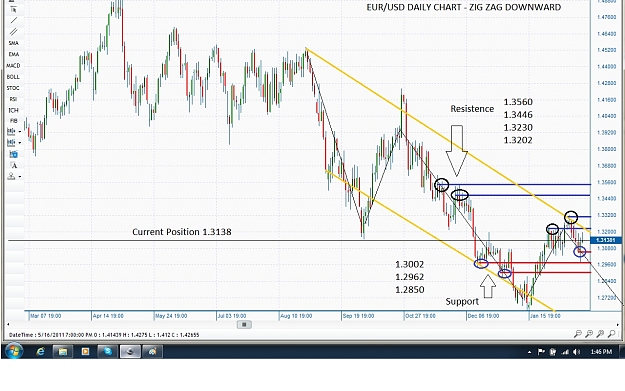The image size is (625, 391).
Task: Click the stamp marker icon
Action: (x=11, y=176)
